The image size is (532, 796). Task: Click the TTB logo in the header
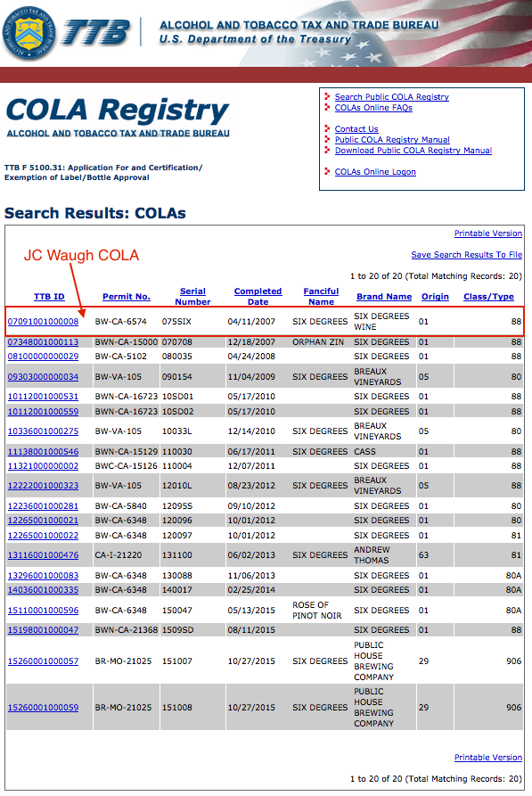(96, 33)
